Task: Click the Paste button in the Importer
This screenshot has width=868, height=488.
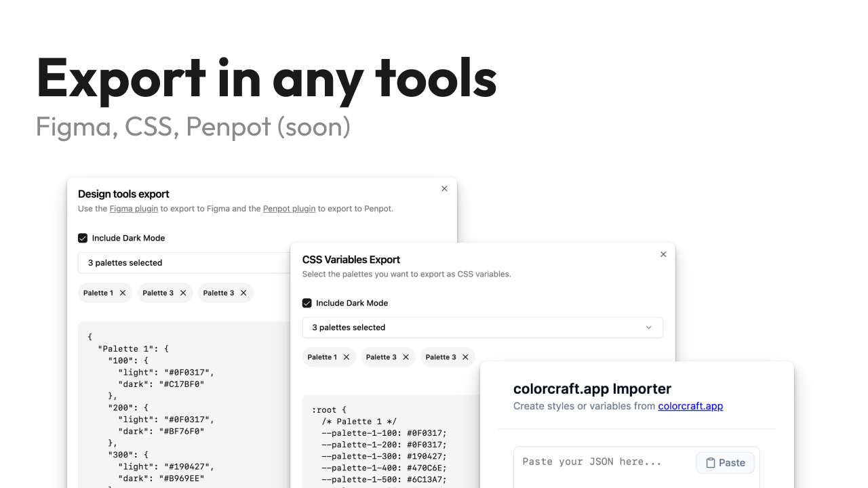Action: 725,462
